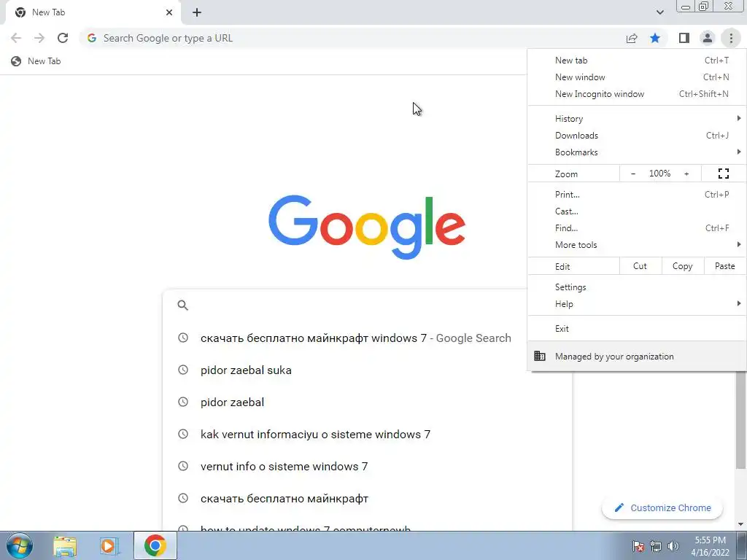Expand the More tools submenu
The image size is (747, 560).
(x=637, y=245)
